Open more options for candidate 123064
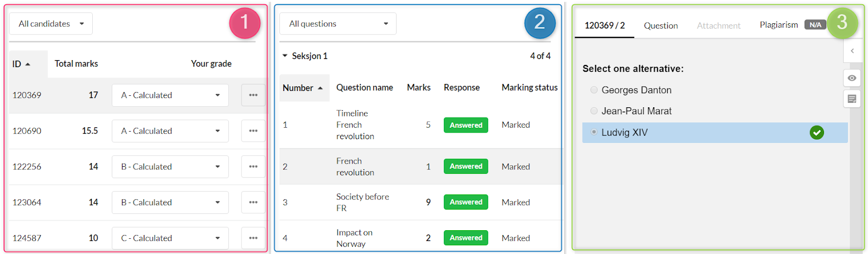Viewport: 868px width, 254px height. pos(253,203)
